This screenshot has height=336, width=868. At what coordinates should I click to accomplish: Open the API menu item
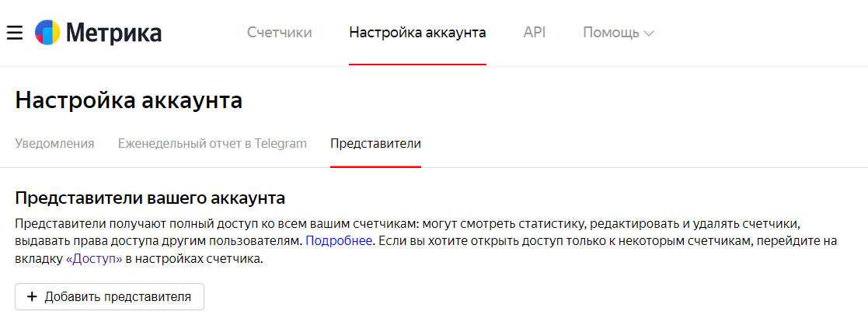coord(534,33)
